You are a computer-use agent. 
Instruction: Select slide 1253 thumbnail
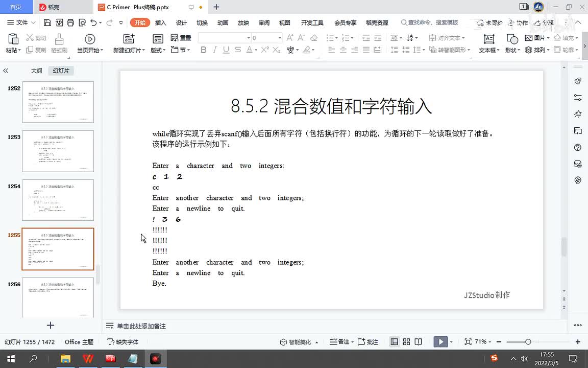[x=58, y=151]
